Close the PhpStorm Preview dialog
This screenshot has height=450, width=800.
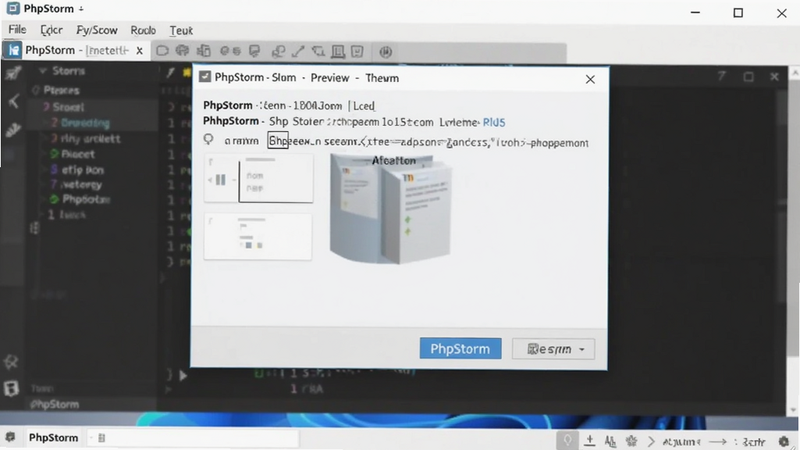590,79
